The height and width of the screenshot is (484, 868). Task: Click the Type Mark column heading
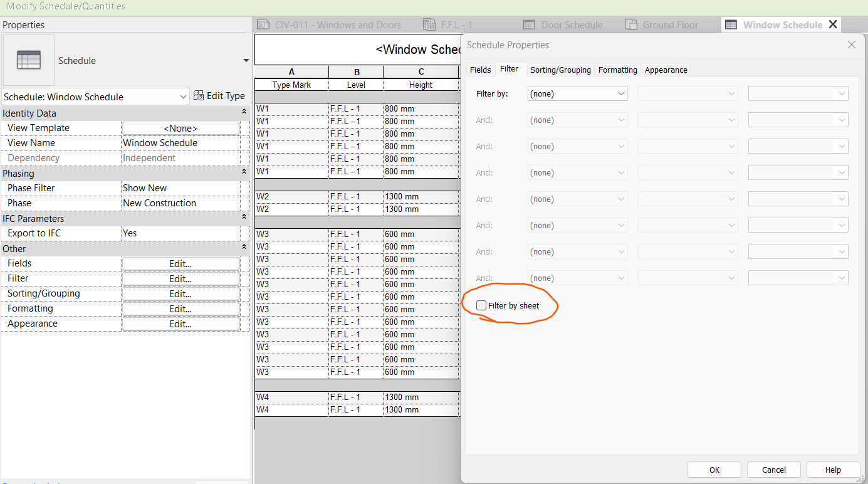coord(291,85)
